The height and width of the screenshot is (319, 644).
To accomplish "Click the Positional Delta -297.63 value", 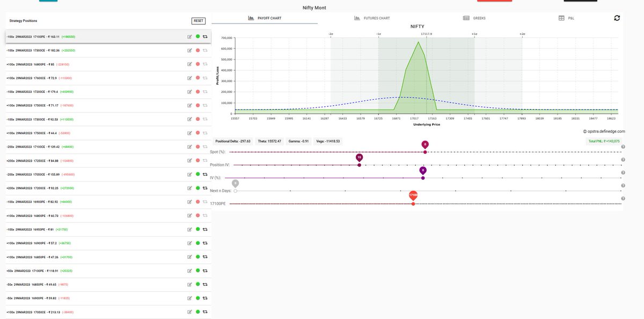I will pos(233,141).
